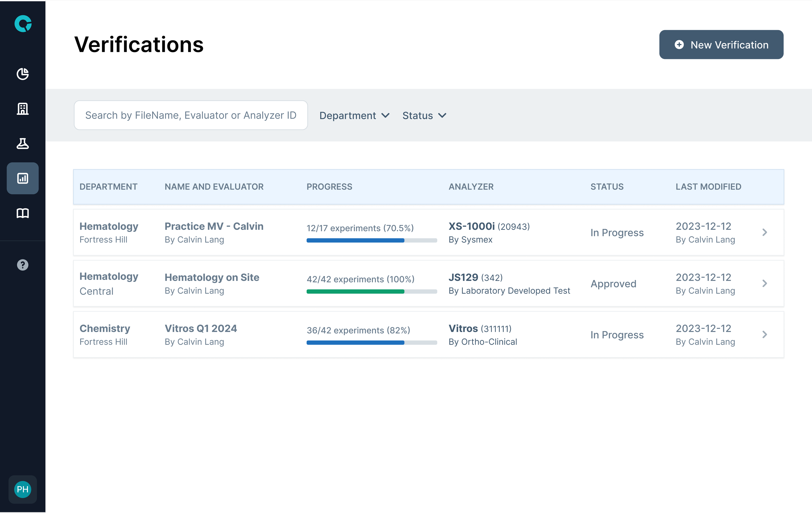The image size is (812, 513).
Task: Expand the Department filter dropdown
Action: [x=354, y=116]
